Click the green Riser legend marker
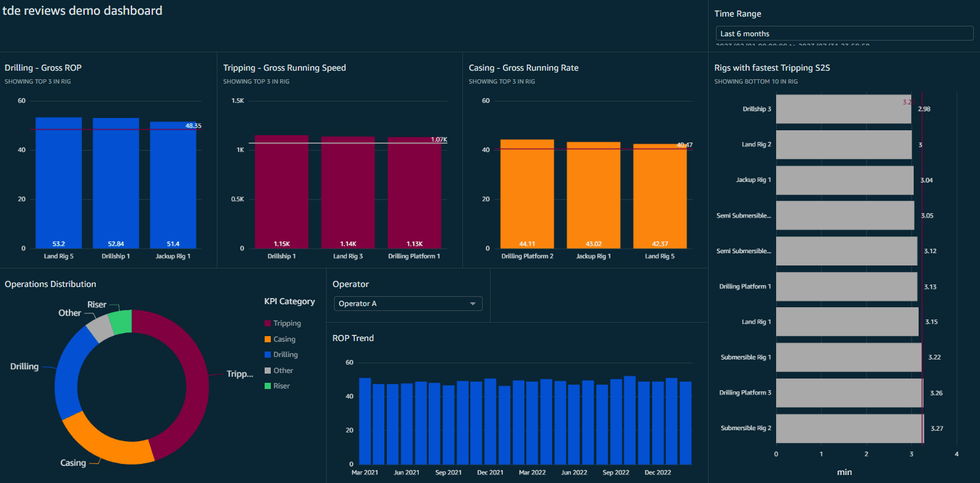 tap(268, 386)
